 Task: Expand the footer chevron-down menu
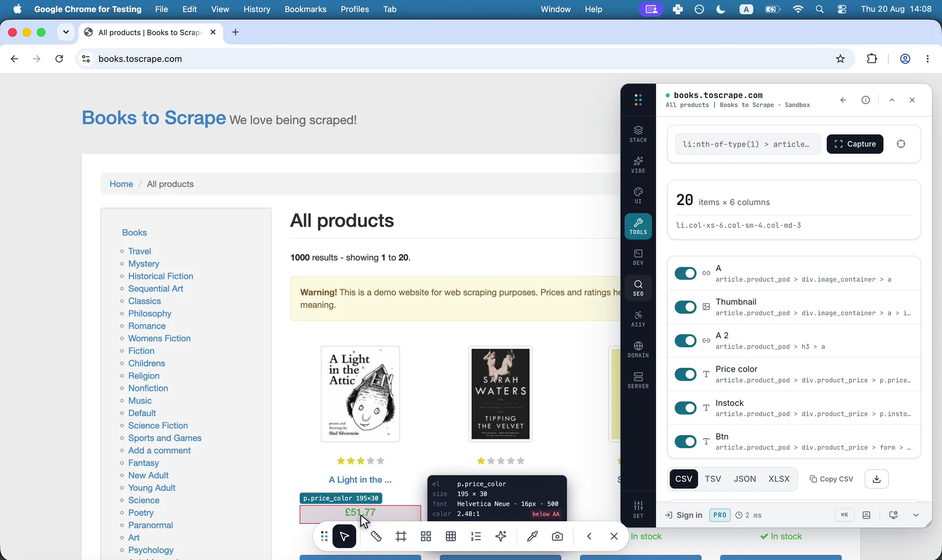click(x=916, y=515)
